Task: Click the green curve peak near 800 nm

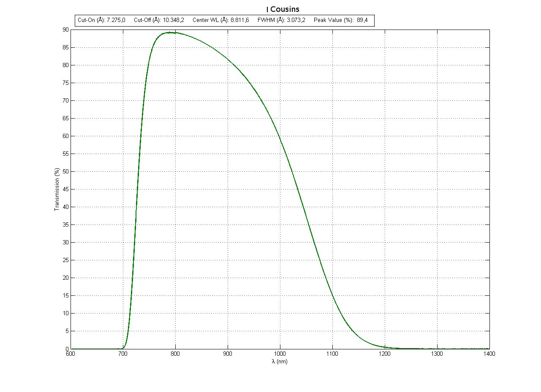Action: [x=170, y=32]
